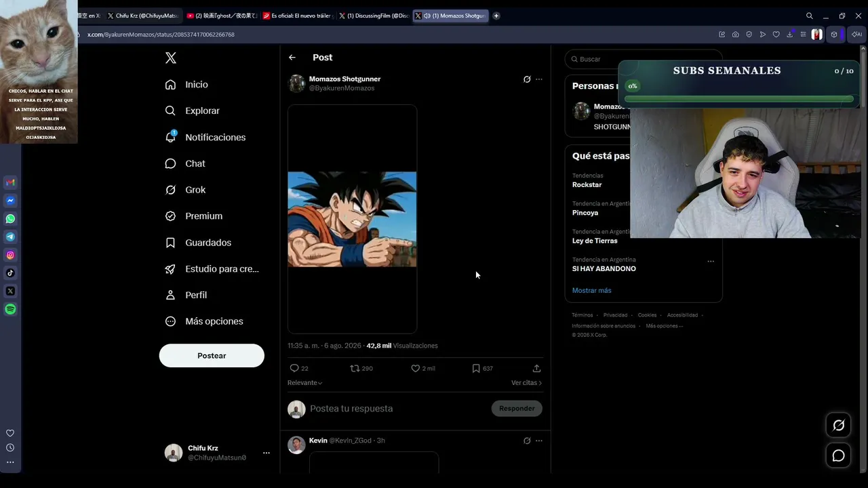Open the browser downloads icon

click(790, 35)
